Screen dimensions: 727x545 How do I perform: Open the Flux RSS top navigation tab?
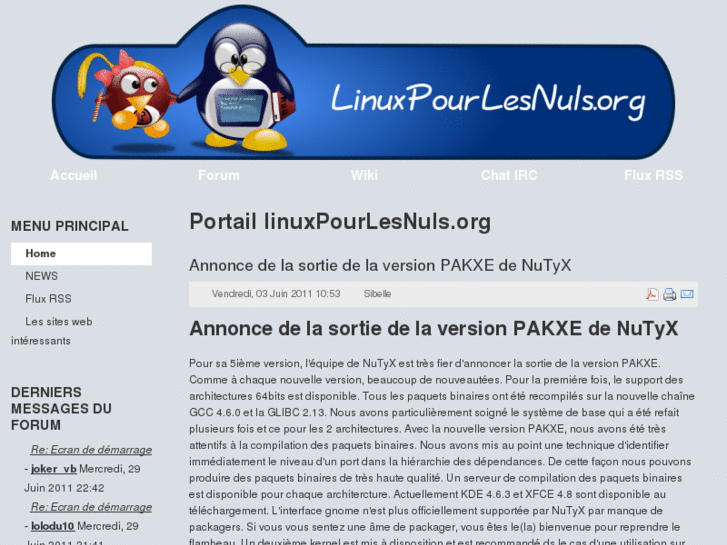point(654,175)
